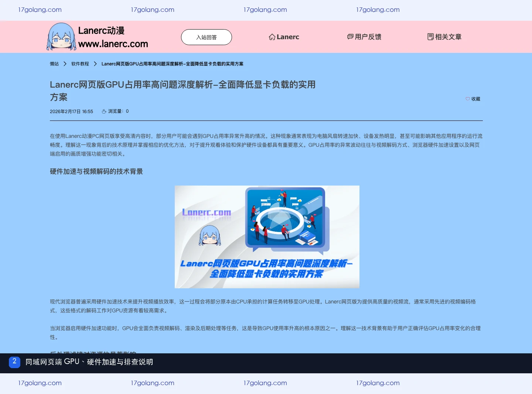Open the Lanerc动漫 www.lanerc.com site title

113,37
